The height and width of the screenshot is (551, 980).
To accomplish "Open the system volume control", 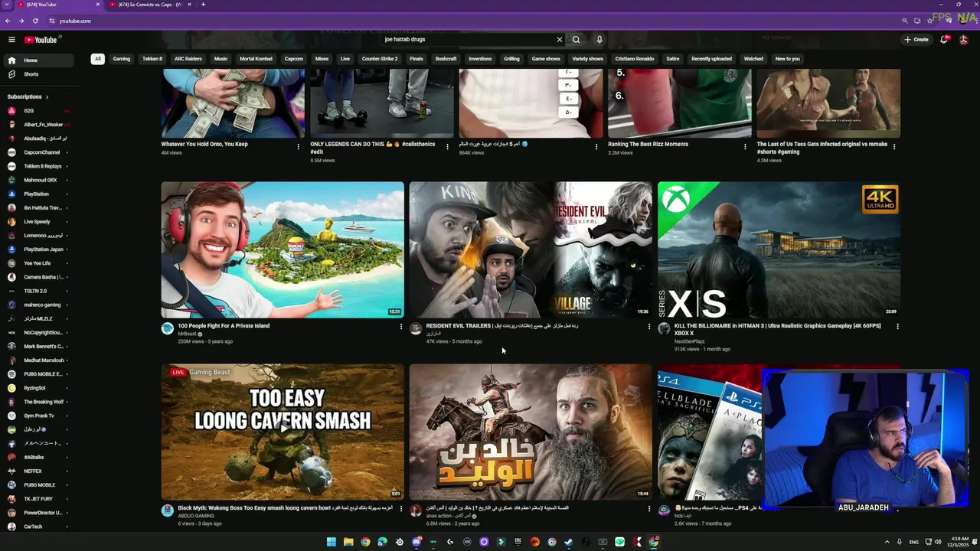I will [939, 542].
